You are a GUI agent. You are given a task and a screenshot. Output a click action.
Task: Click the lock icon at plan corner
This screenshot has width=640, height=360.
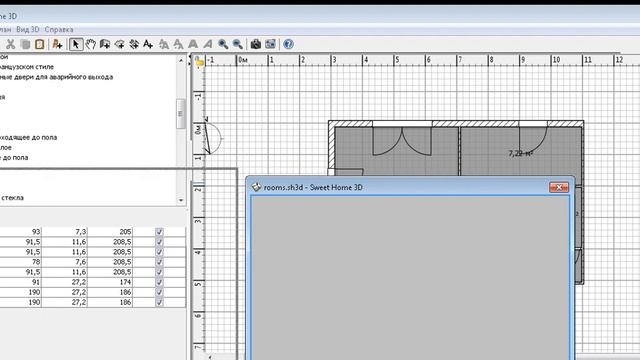pos(199,62)
